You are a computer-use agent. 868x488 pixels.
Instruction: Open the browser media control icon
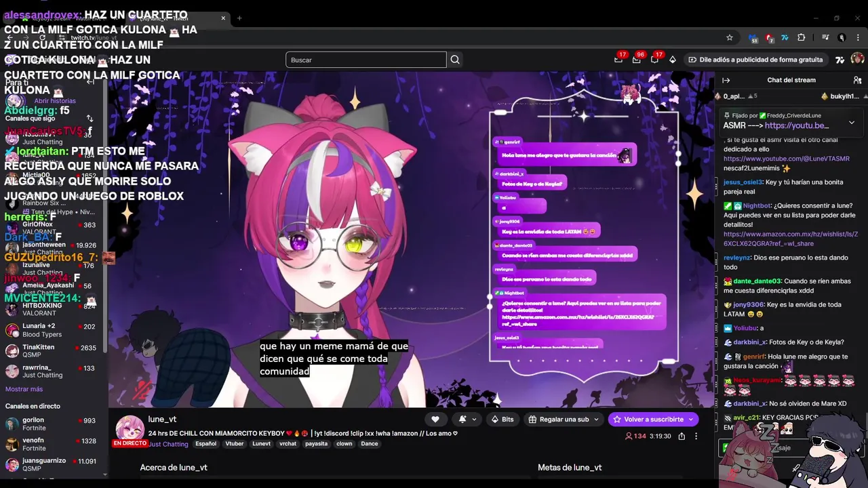point(825,38)
